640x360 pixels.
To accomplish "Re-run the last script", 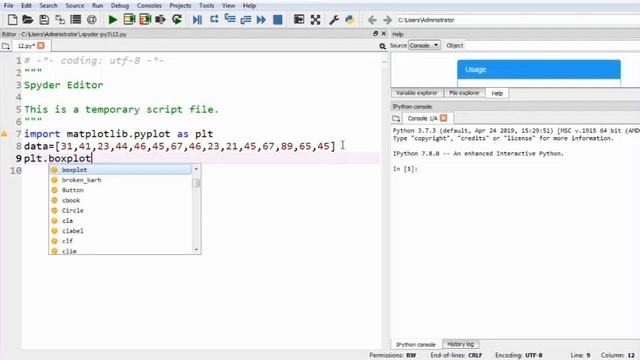I will click(x=177, y=20).
